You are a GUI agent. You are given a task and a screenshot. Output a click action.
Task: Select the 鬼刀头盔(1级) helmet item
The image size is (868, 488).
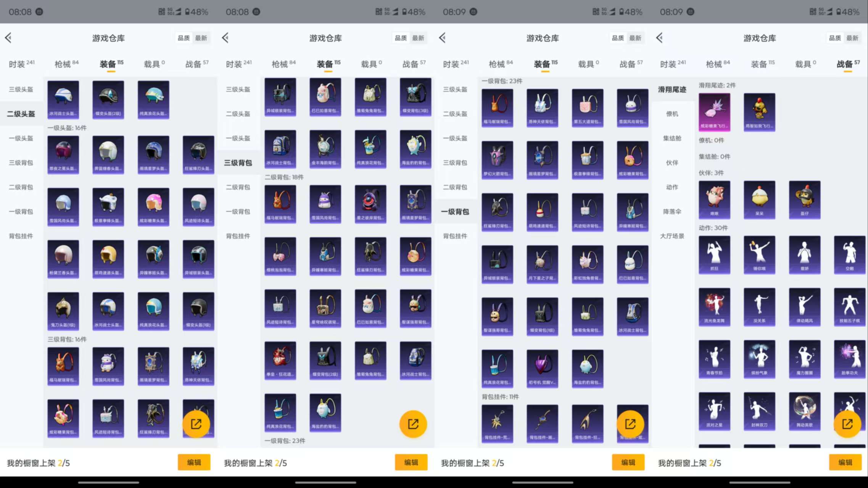pos(63,311)
